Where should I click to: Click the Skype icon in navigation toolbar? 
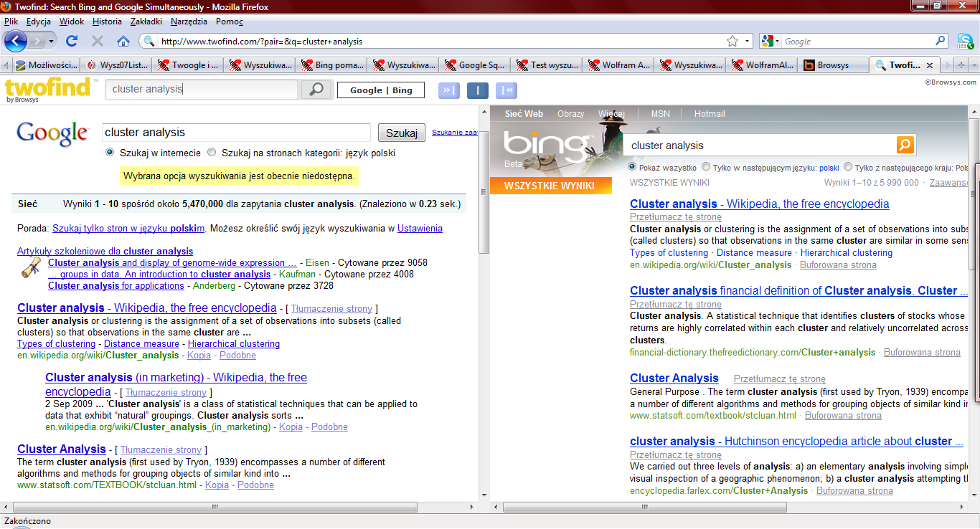coord(964,41)
